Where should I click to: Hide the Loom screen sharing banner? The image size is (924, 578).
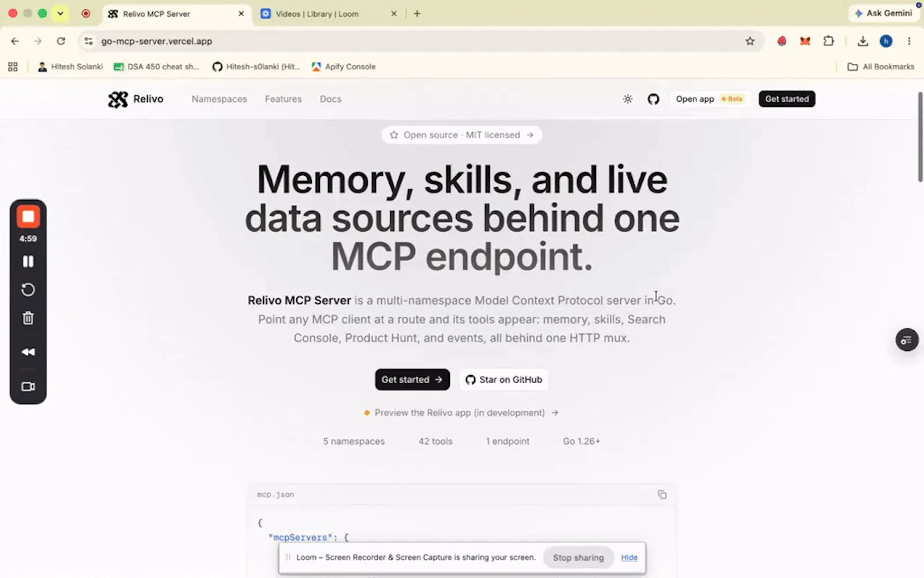pyautogui.click(x=629, y=557)
